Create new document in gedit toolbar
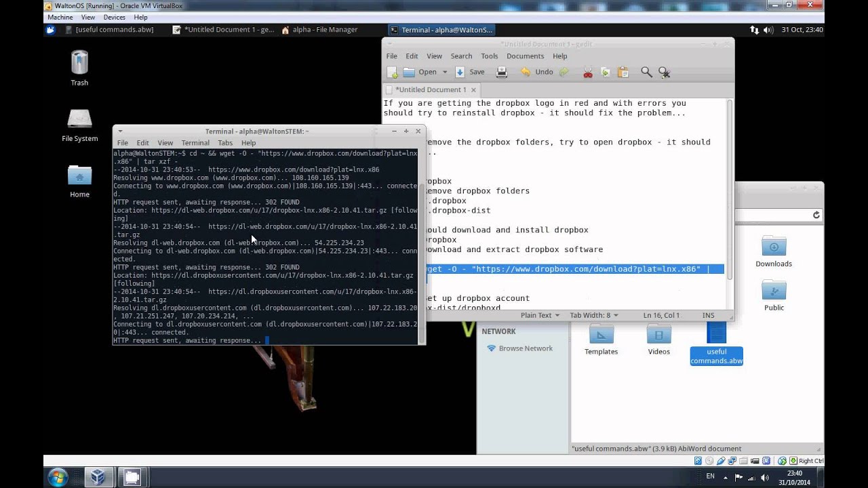 pos(392,72)
